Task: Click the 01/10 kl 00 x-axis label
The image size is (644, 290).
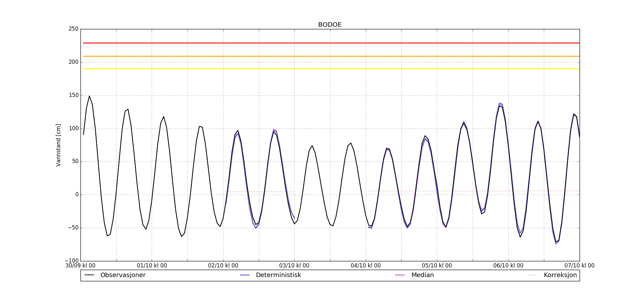Action: click(x=152, y=266)
